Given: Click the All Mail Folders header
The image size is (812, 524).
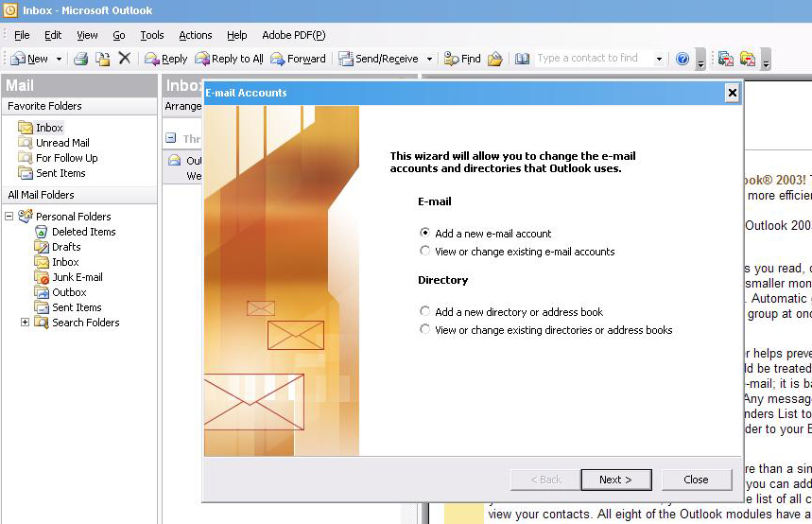Looking at the screenshot, I should [79, 195].
